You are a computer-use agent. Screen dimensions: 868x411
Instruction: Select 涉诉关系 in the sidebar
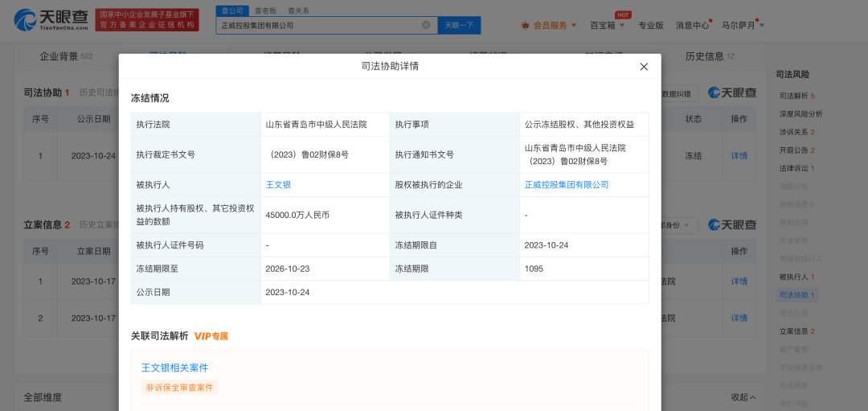pos(796,133)
